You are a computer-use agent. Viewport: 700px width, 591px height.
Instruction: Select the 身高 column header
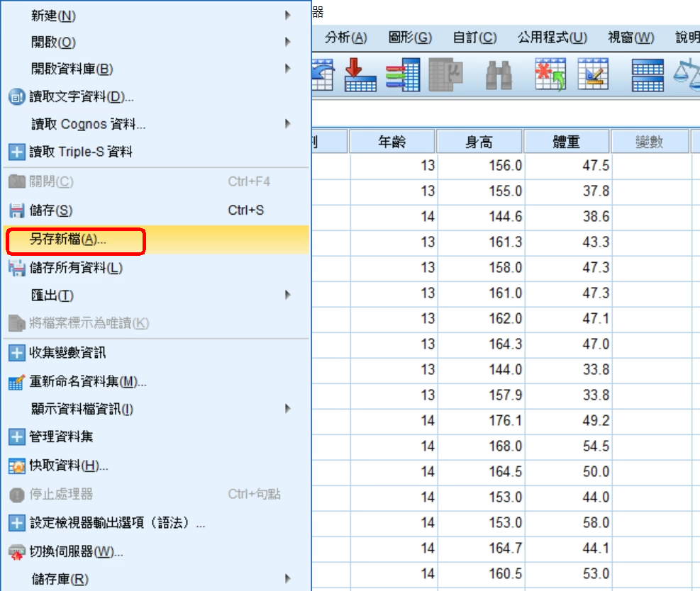479,142
